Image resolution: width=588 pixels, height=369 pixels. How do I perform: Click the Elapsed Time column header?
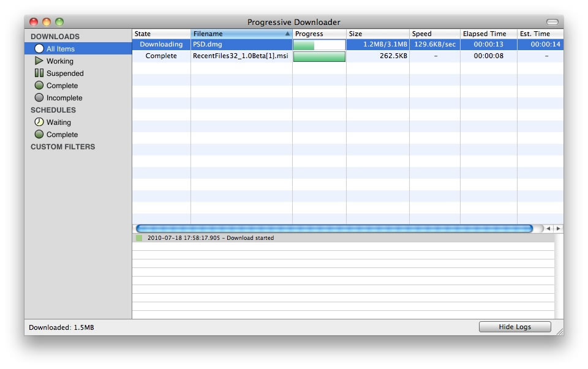coord(488,34)
